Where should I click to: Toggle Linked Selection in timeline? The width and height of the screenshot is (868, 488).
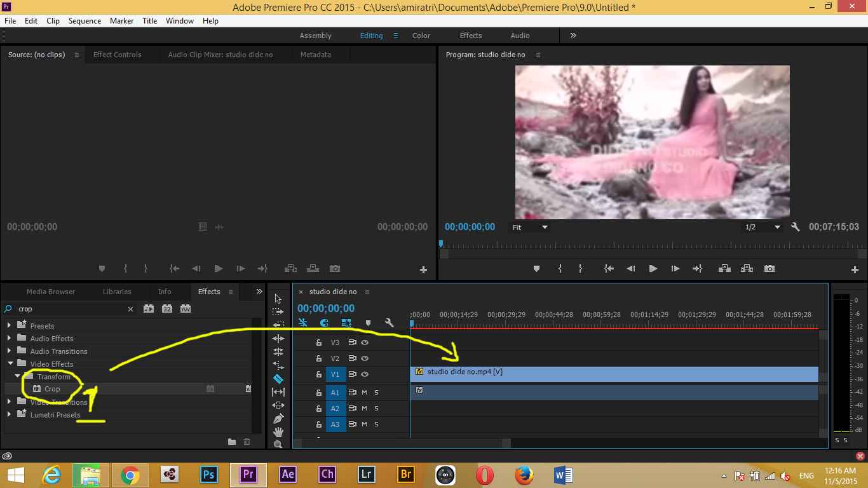coord(346,323)
